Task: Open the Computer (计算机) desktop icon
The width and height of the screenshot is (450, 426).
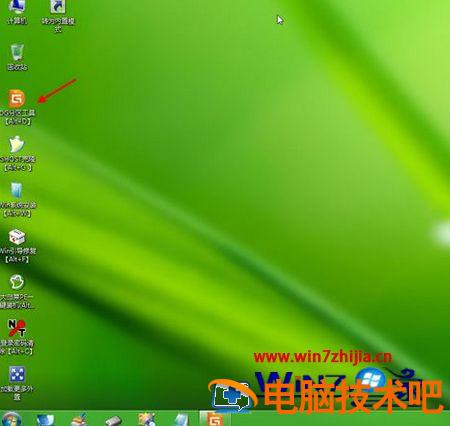Action: tap(17, 12)
